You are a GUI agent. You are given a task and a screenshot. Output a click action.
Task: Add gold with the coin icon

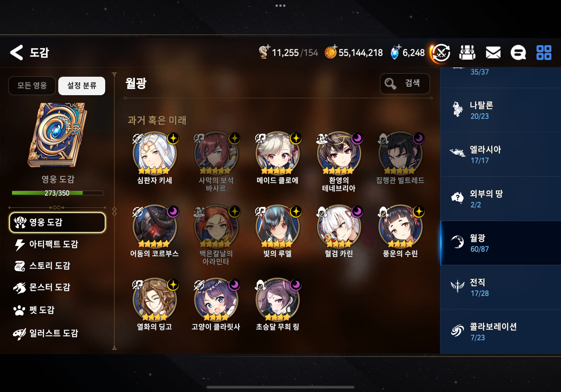pyautogui.click(x=331, y=52)
